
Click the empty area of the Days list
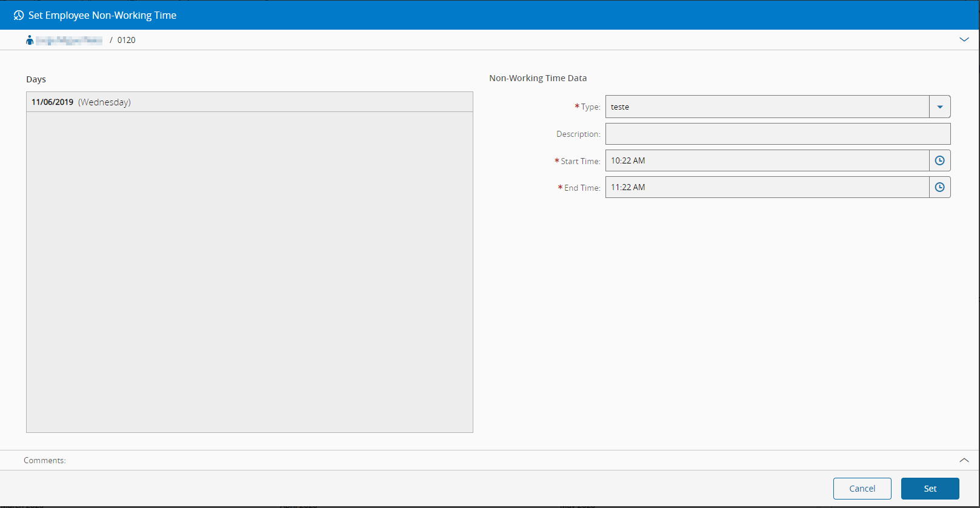(250, 272)
